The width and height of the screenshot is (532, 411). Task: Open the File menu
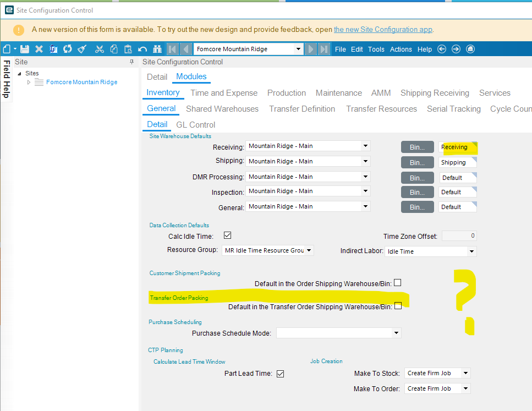[341, 49]
